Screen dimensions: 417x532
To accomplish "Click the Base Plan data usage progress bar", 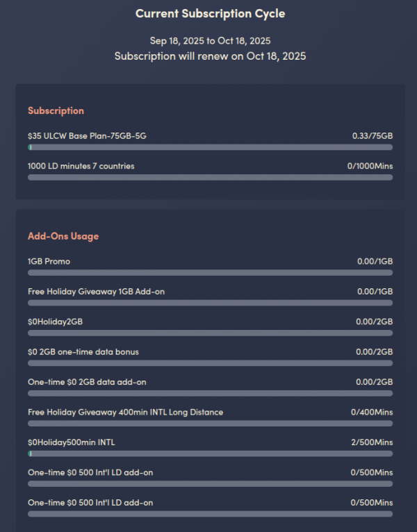I will click(x=210, y=147).
